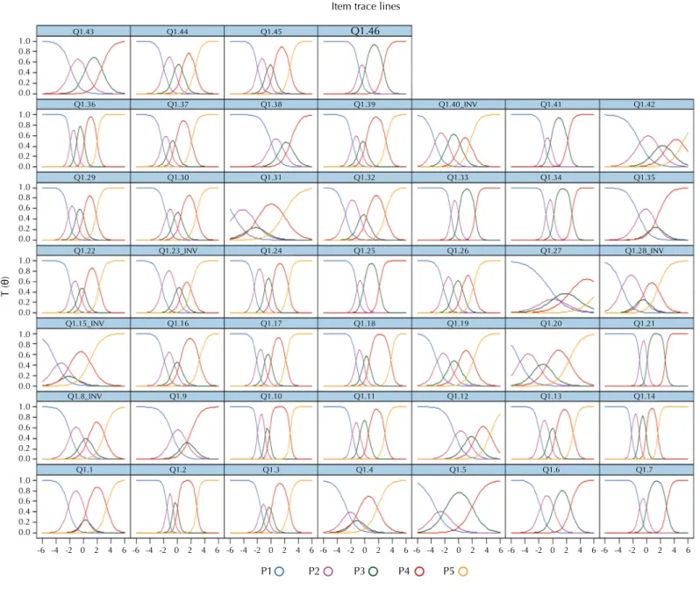This screenshot has width=700, height=589.
Task: Select the Q1.22 panel header
Action: click(83, 251)
